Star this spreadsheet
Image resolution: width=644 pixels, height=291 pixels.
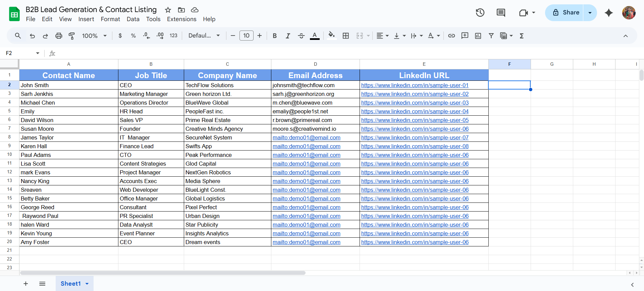168,10
